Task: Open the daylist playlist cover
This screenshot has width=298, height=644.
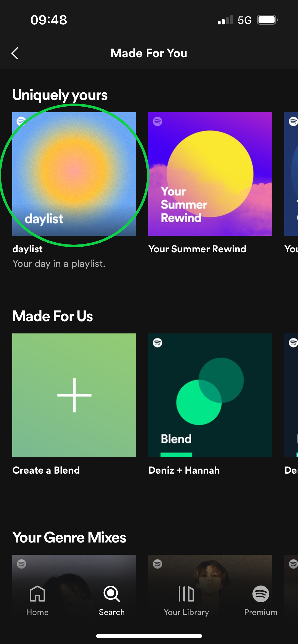Action: [x=74, y=174]
